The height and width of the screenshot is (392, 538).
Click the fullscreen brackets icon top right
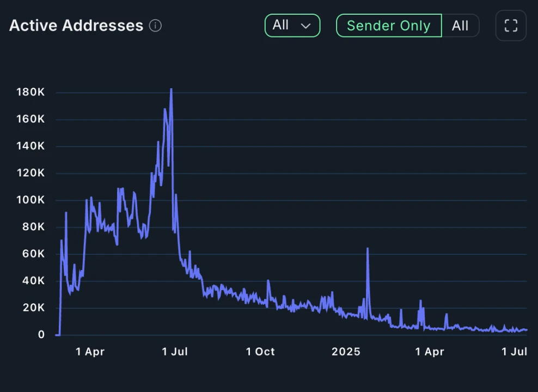(x=510, y=26)
